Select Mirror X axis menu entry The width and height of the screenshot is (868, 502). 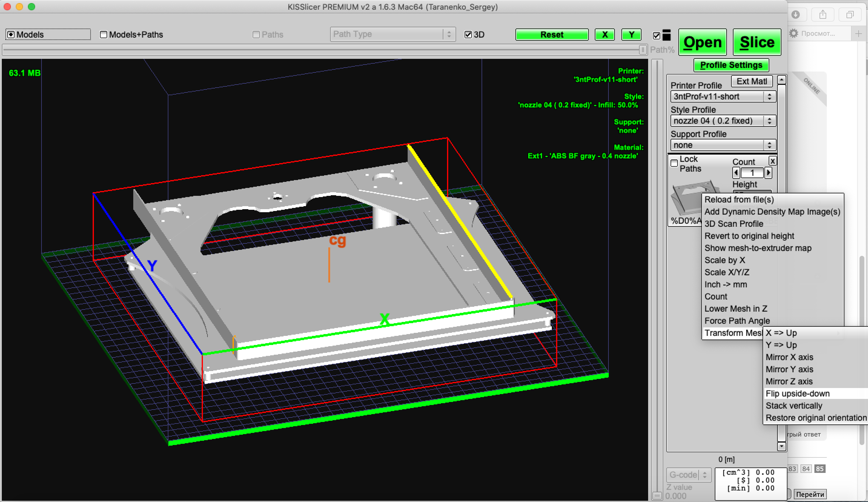pos(789,357)
